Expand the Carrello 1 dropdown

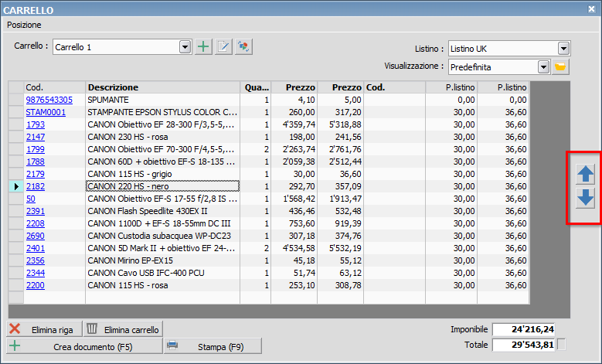(185, 47)
